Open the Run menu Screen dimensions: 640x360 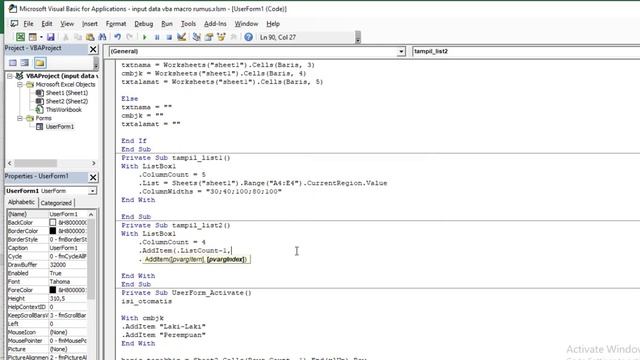pyautogui.click(x=167, y=24)
